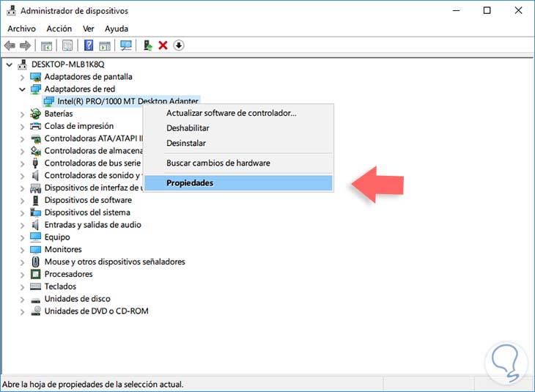Click the show/hide console tree icon
This screenshot has height=392, width=535.
46,45
